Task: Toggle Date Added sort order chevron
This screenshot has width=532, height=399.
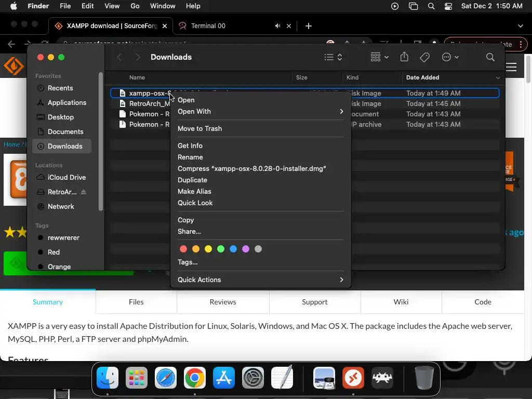Action: click(498, 78)
